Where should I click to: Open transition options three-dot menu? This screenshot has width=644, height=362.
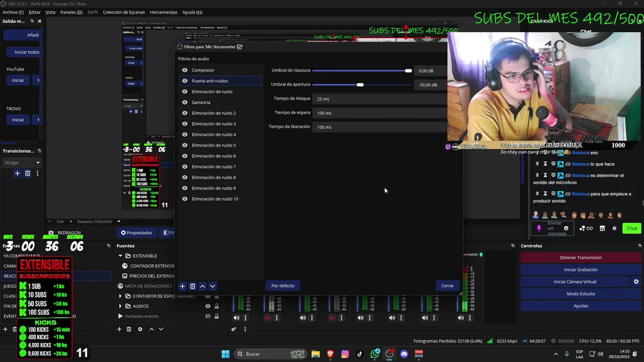point(37,173)
